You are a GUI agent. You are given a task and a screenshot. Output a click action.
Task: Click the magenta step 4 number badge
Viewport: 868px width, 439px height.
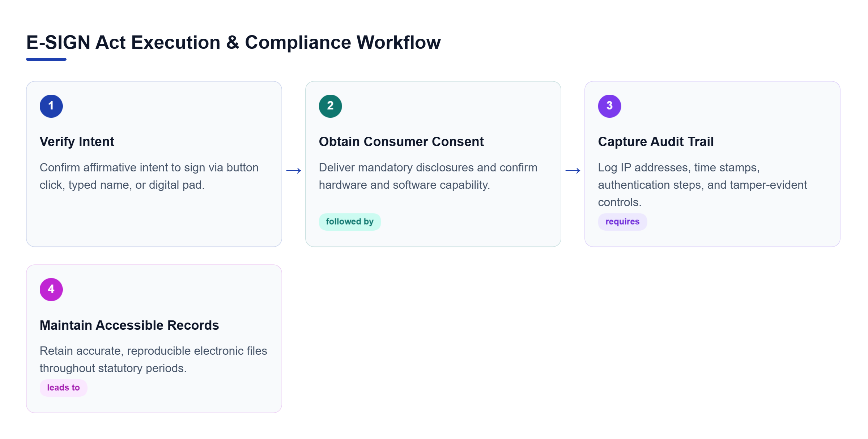click(51, 290)
